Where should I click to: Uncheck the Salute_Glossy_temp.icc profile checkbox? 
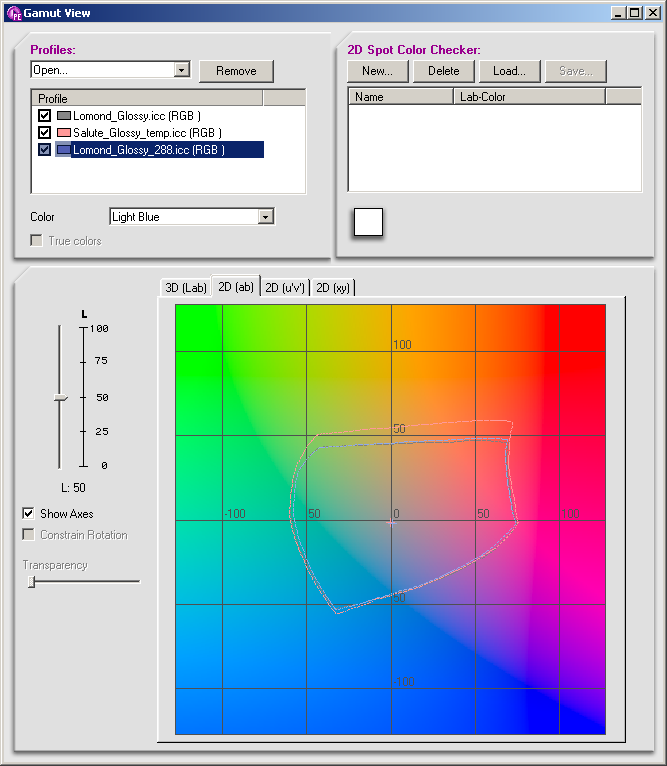pyautogui.click(x=44, y=132)
